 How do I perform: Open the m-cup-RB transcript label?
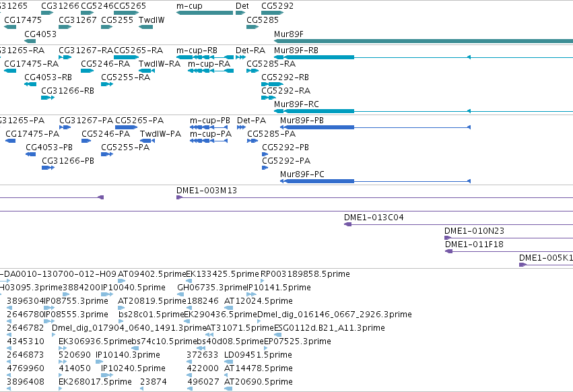click(197, 50)
